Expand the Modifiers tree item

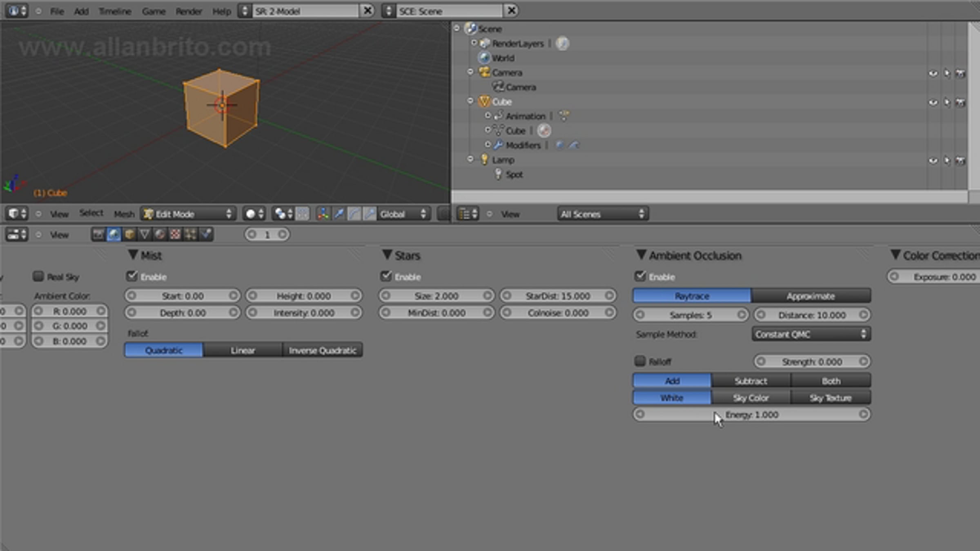[488, 144]
